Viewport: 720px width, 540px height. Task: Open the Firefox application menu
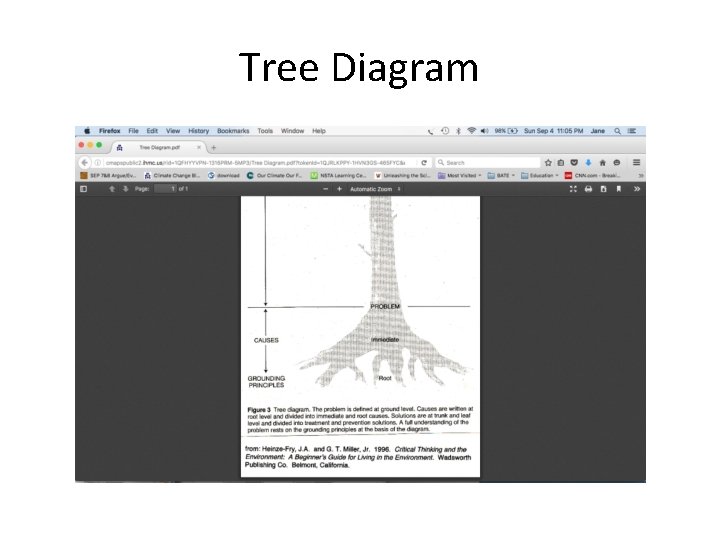coord(109,131)
